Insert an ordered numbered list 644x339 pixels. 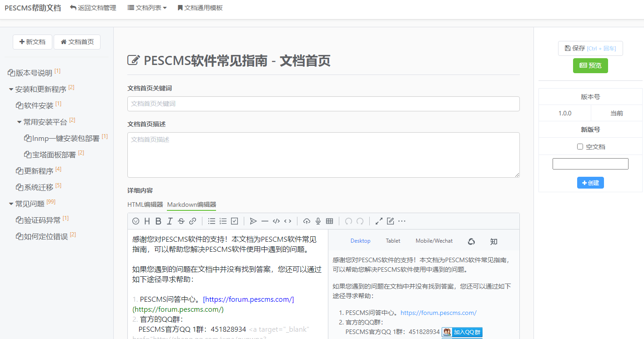tap(223, 221)
